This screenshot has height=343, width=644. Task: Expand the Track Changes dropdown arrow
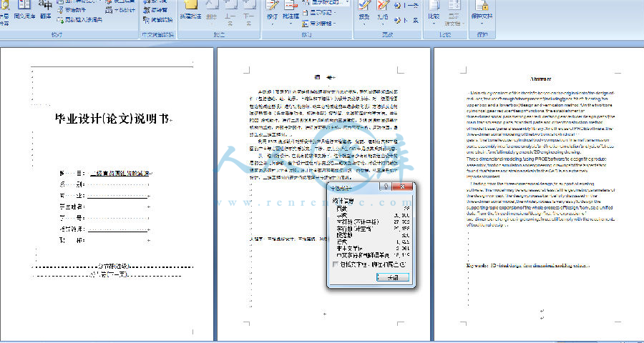(x=273, y=24)
